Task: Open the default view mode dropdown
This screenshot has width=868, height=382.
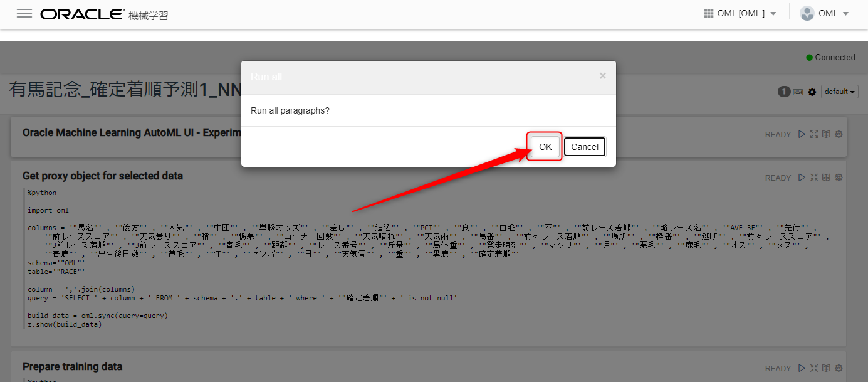Action: pos(840,92)
